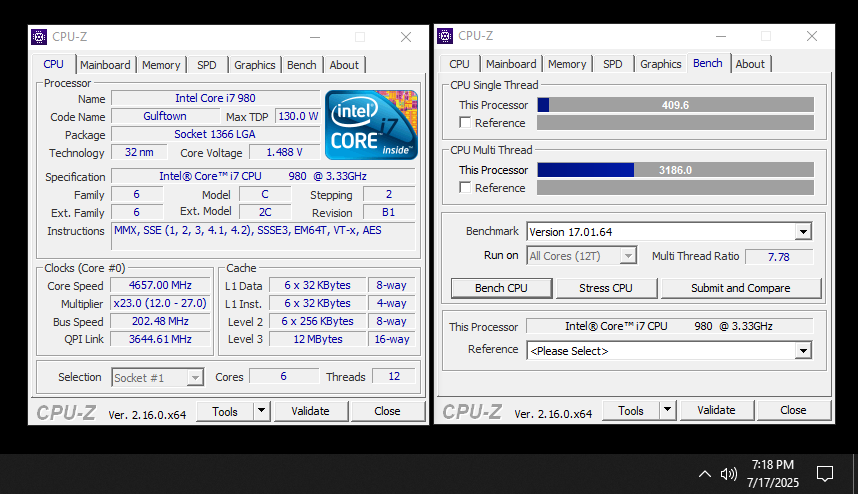Click the Technology 32 nm value
Image resolution: width=858 pixels, height=494 pixels.
[139, 152]
